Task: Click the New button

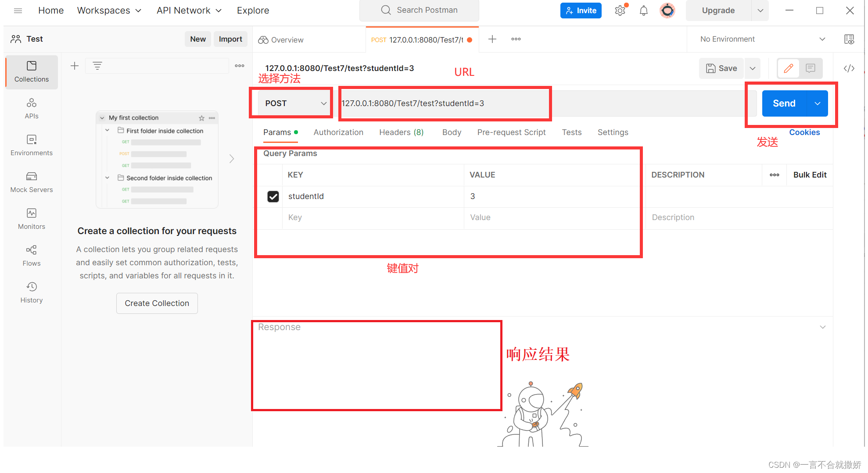Action: pyautogui.click(x=198, y=39)
